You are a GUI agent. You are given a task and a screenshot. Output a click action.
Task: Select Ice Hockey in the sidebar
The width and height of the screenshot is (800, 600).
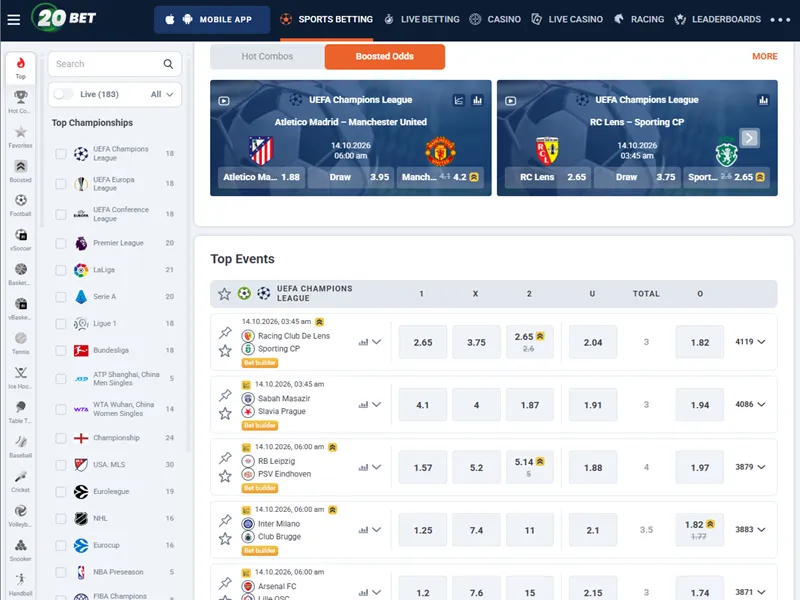tap(20, 378)
